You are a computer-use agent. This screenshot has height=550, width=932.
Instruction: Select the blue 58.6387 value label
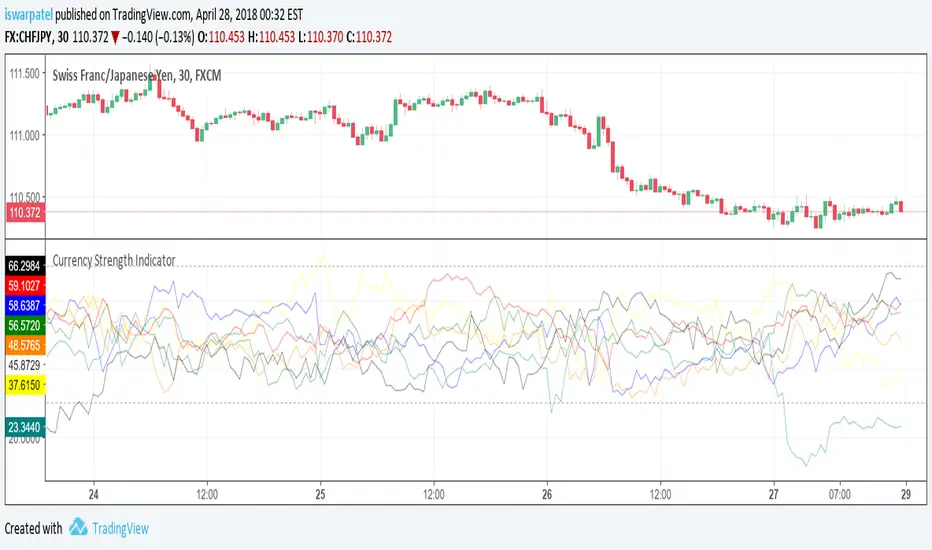click(x=23, y=304)
